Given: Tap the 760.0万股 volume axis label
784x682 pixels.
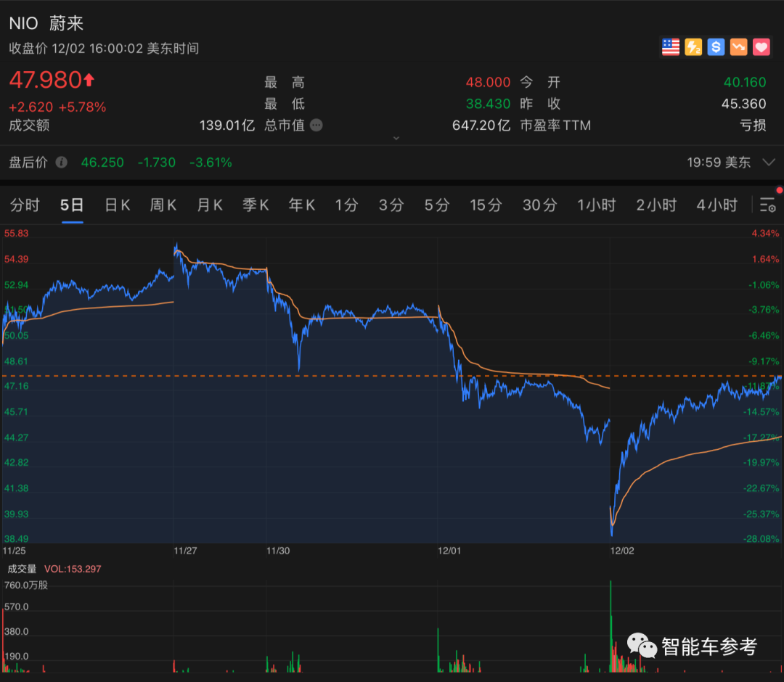Looking at the screenshot, I should click(26, 585).
